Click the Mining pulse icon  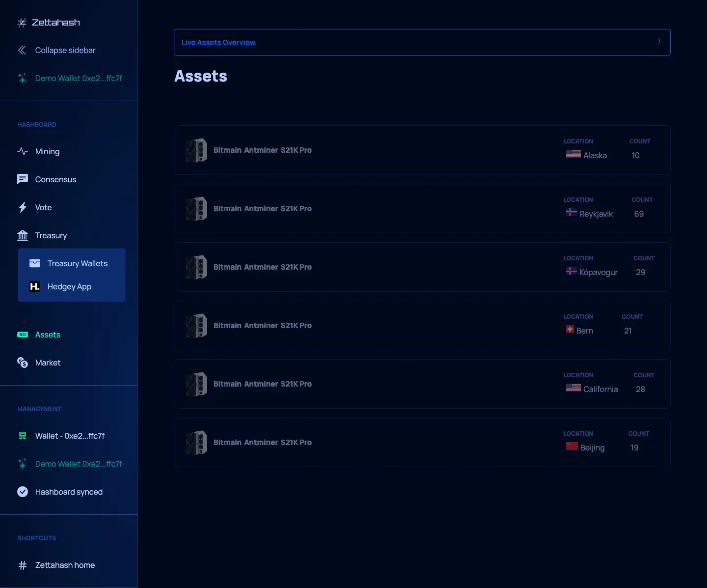(x=23, y=151)
